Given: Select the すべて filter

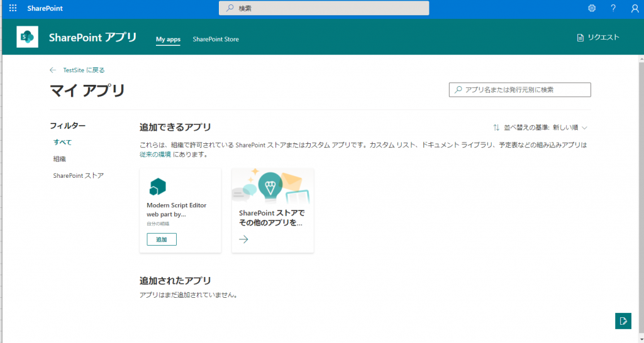Looking at the screenshot, I should pos(62,143).
